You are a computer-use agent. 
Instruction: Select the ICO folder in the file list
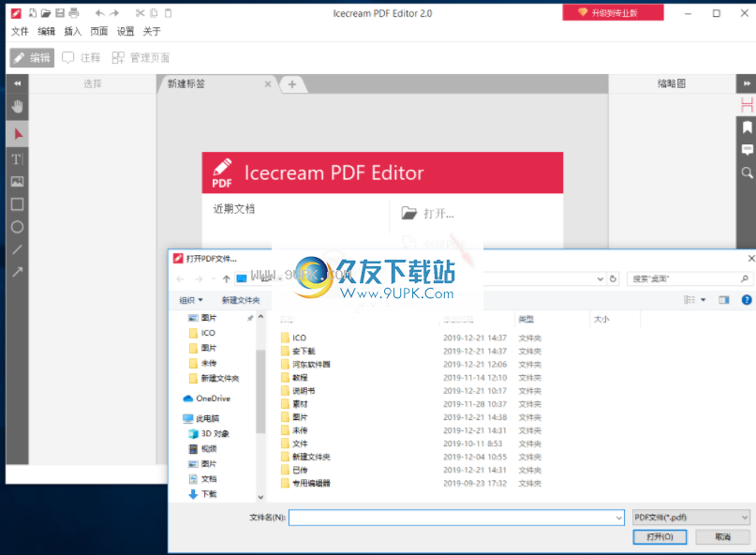(293, 337)
